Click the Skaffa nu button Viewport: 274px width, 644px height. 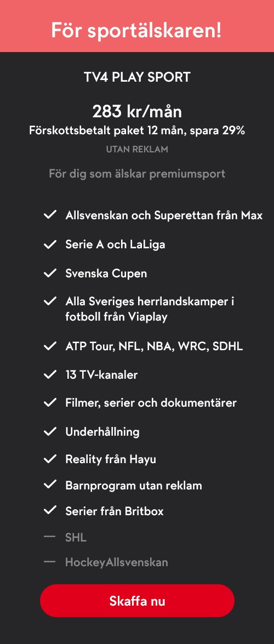[137, 601]
